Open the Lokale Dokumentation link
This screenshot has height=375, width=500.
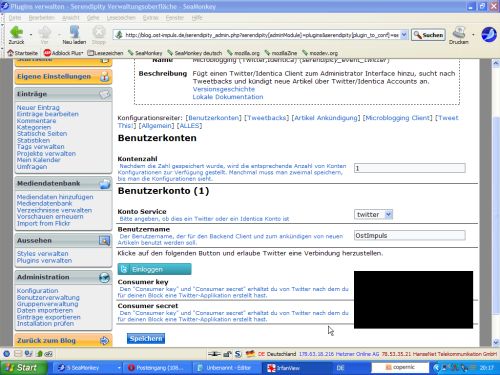(x=228, y=97)
